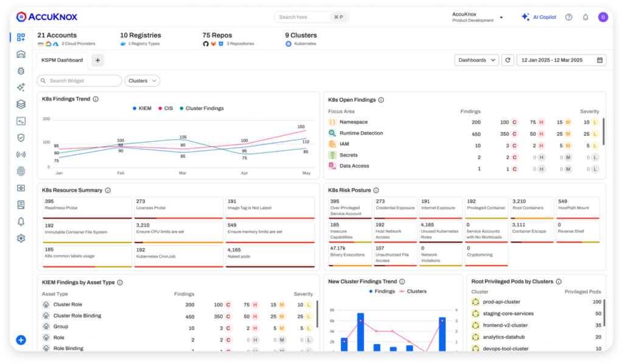Open the AccuKnox Product Development tenant dropdown
The width and height of the screenshot is (623, 364).
478,17
